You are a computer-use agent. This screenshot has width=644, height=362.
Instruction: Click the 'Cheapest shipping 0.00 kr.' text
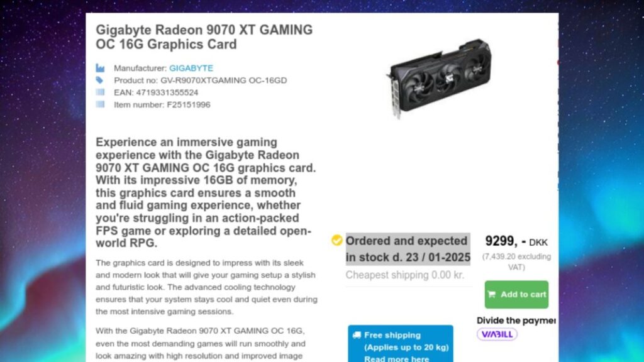point(404,275)
